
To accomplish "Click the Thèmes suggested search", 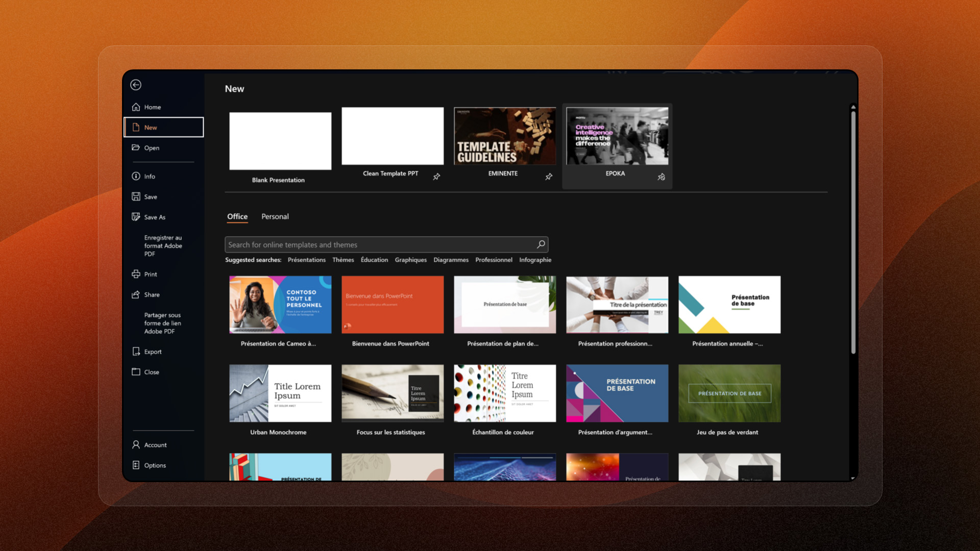I will (343, 260).
